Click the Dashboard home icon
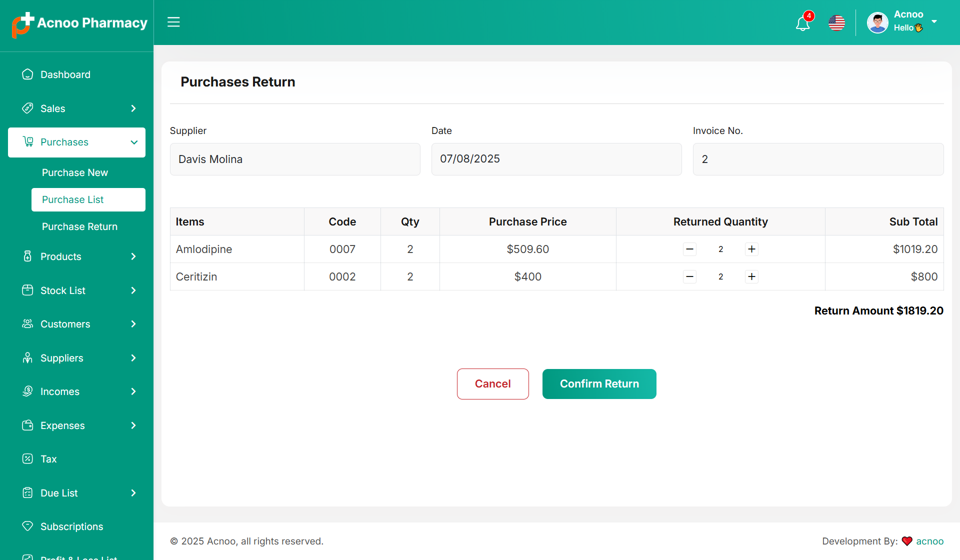 click(x=27, y=74)
